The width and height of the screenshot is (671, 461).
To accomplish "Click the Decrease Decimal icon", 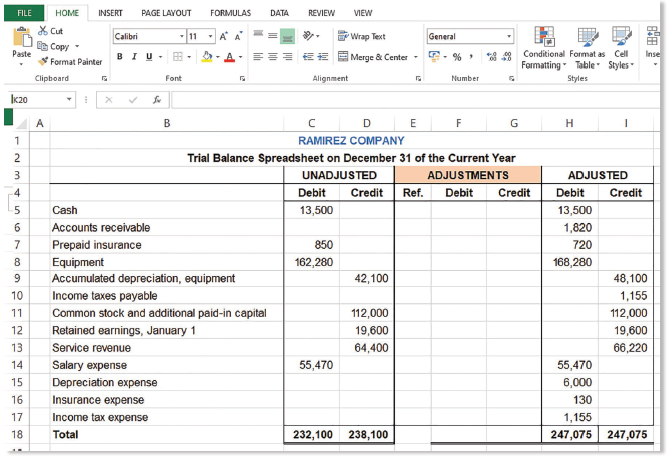I will pyautogui.click(x=507, y=57).
